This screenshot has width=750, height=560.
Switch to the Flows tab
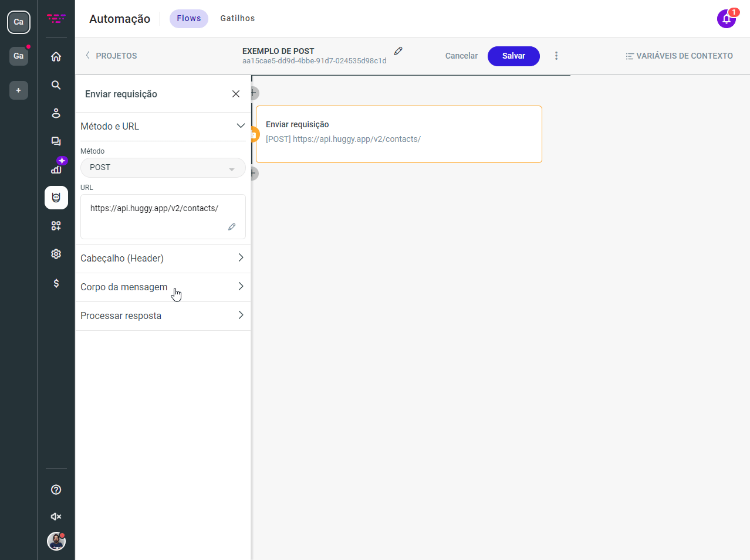click(x=189, y=19)
